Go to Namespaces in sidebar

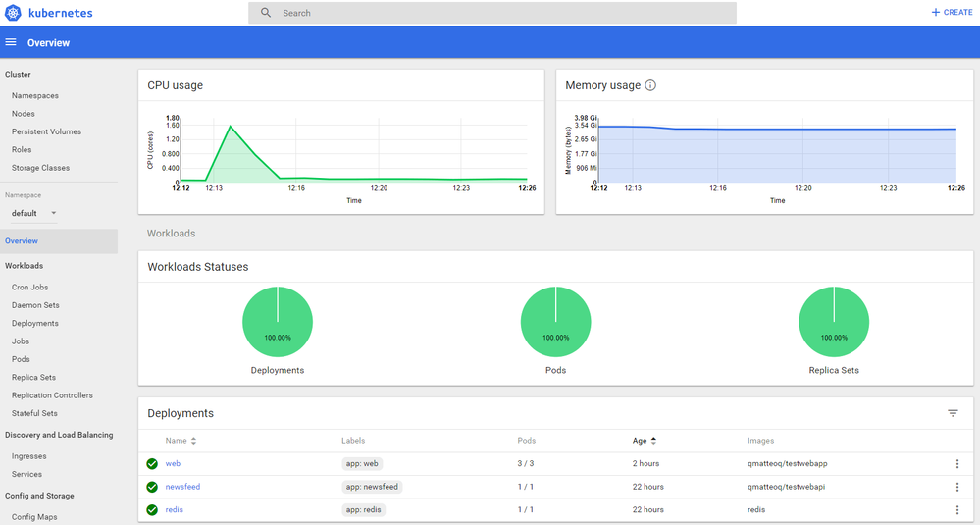click(35, 95)
